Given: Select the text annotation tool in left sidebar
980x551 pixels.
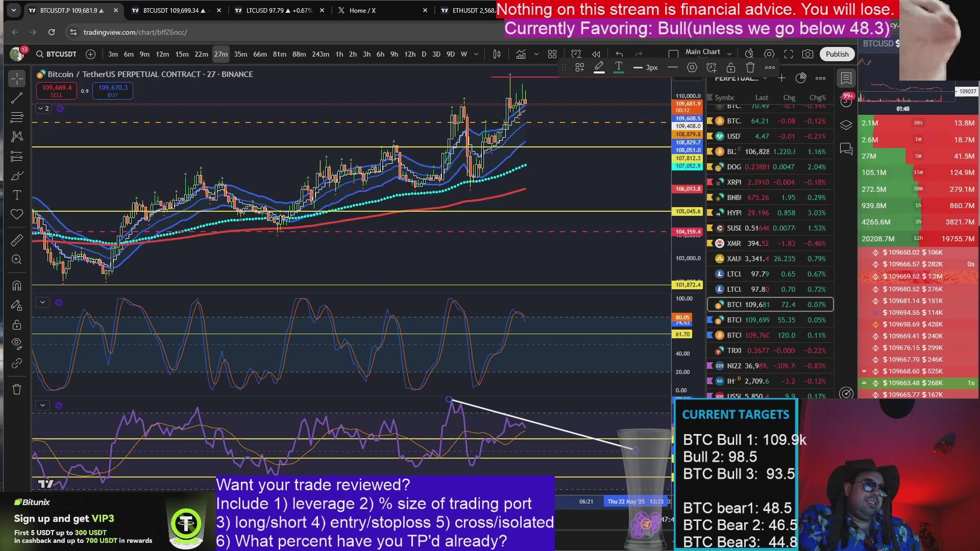Looking at the screenshot, I should tap(17, 195).
